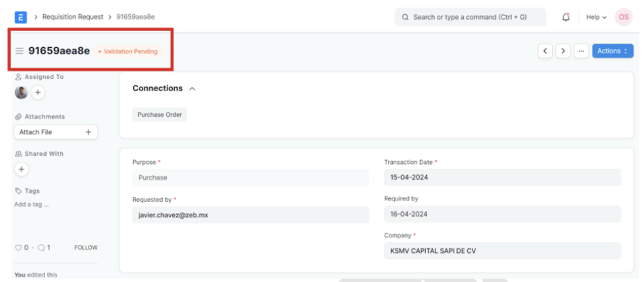The width and height of the screenshot is (644, 282).
Task: Open the Actions dropdown button
Action: (612, 51)
